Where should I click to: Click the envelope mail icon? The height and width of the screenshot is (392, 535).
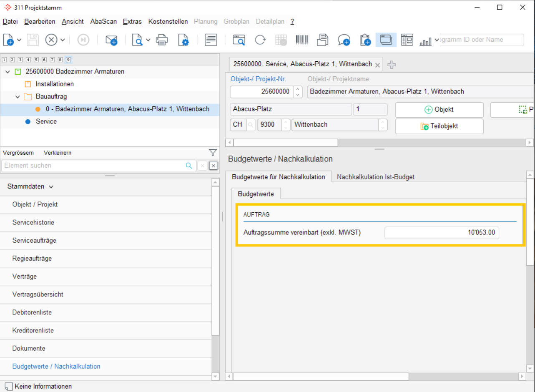point(111,40)
